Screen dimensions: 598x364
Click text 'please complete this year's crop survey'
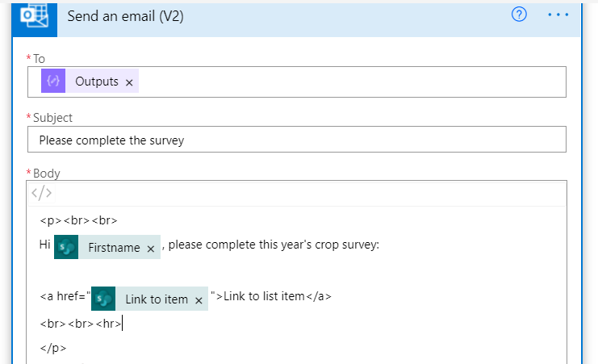(274, 245)
